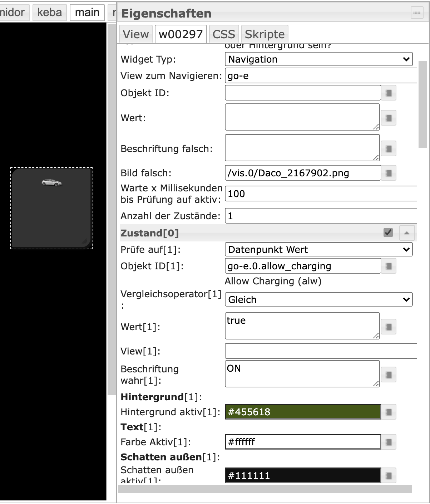Click edit icon next to Wert[1] true
The width and height of the screenshot is (430, 504).
[x=389, y=327]
